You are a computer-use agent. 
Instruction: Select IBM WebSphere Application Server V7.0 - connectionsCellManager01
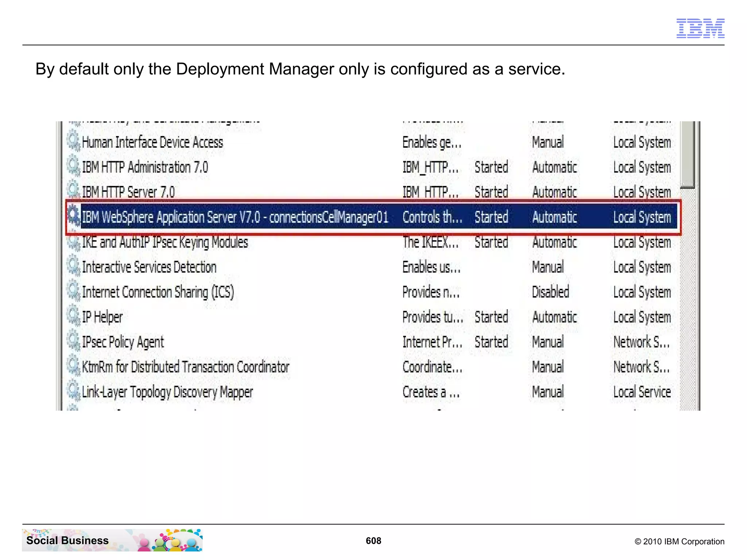pyautogui.click(x=235, y=217)
